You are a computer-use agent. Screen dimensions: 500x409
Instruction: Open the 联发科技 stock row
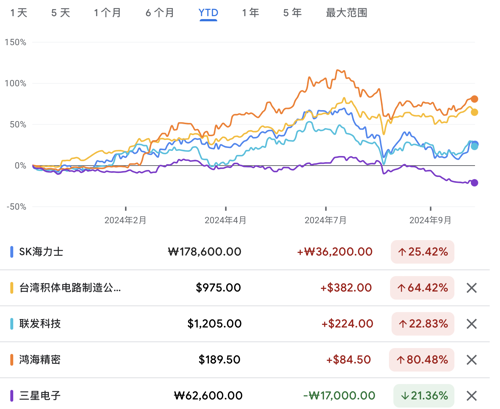(x=245, y=324)
